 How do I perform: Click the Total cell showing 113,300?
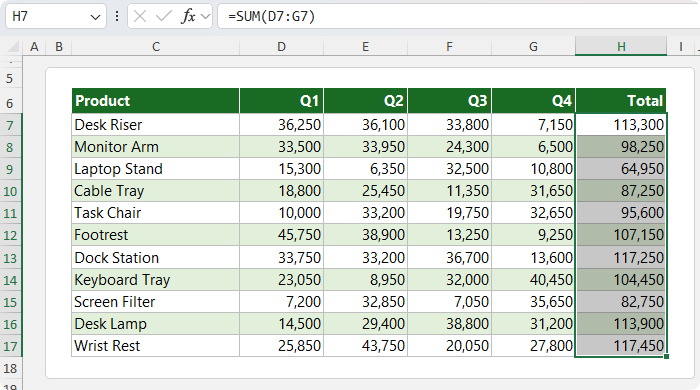(621, 125)
